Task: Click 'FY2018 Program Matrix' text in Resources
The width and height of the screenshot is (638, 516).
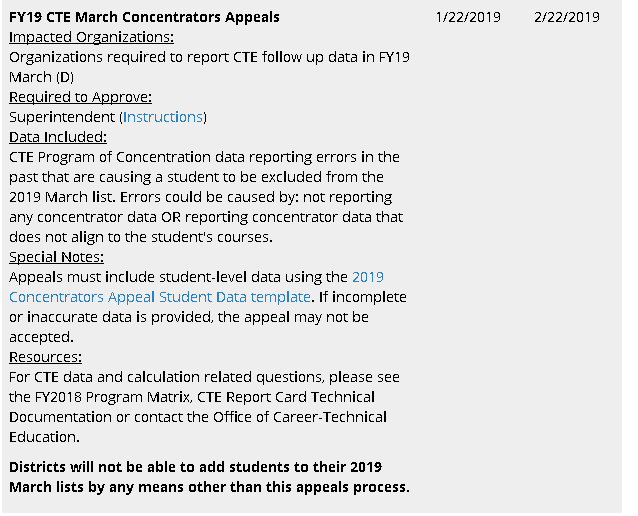Action: 120,397
